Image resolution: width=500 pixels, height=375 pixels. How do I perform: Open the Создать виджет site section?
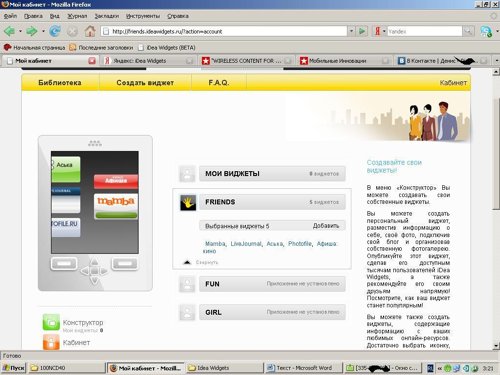(145, 83)
